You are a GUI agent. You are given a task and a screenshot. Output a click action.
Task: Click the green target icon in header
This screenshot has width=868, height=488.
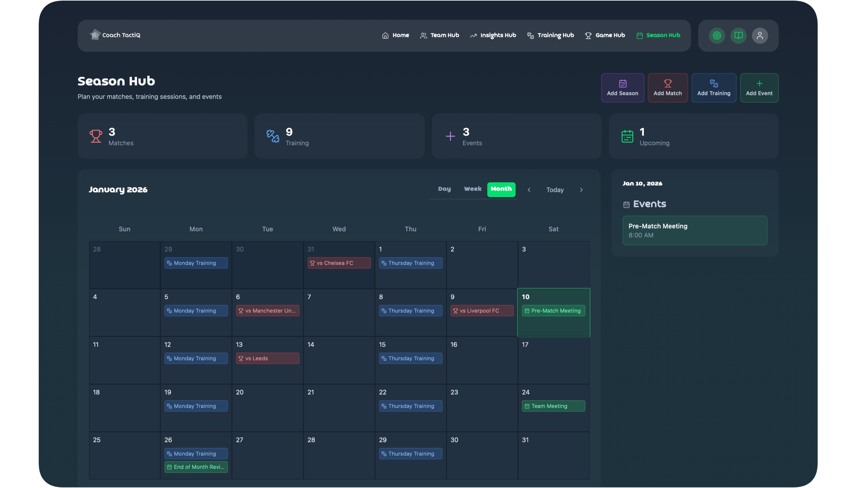coord(717,35)
